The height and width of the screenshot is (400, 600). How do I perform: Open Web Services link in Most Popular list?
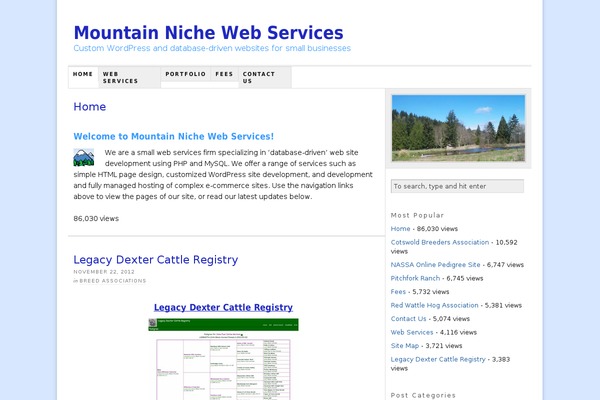(412, 332)
